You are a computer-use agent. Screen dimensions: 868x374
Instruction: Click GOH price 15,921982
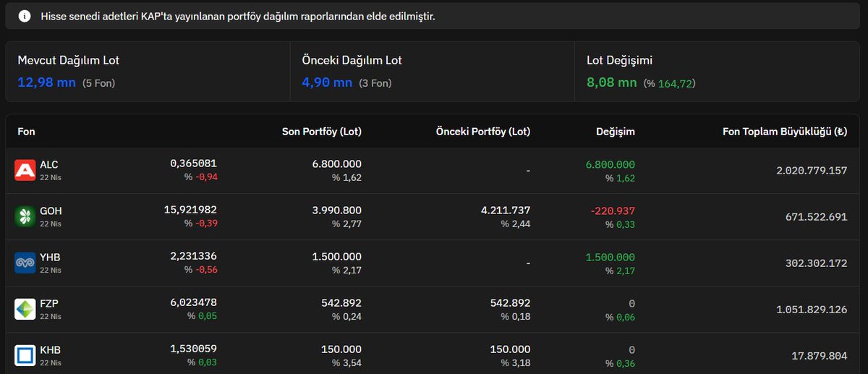[190, 210]
